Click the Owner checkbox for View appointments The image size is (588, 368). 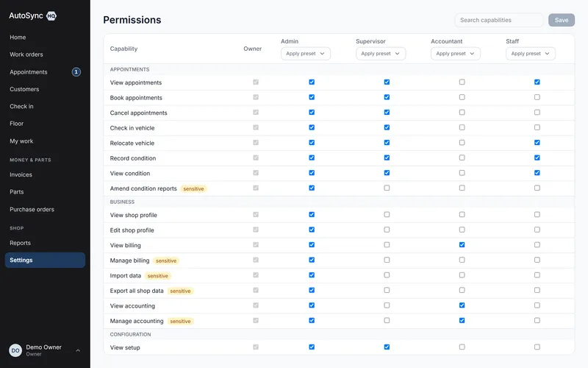pos(256,82)
